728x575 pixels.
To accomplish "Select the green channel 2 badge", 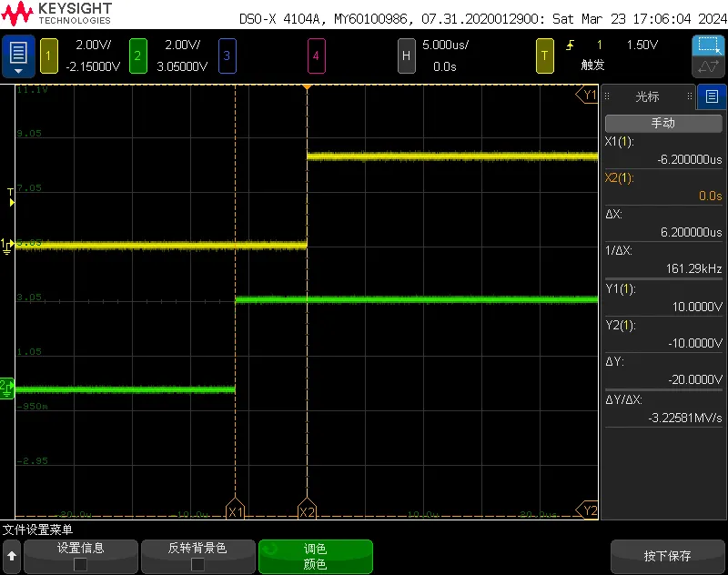I will click(137, 56).
